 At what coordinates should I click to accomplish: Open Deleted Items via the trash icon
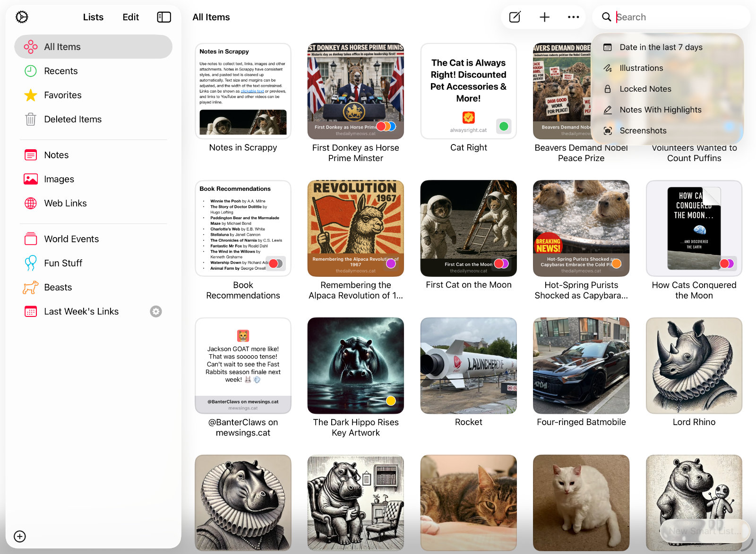pos(30,119)
